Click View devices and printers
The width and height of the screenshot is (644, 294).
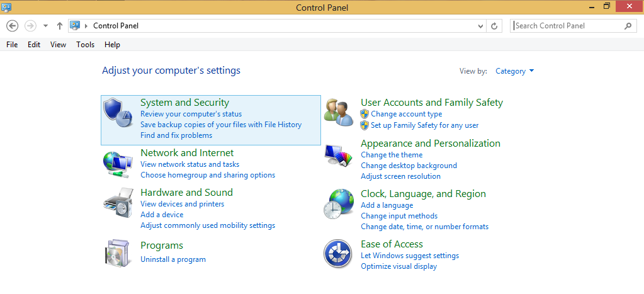click(183, 204)
